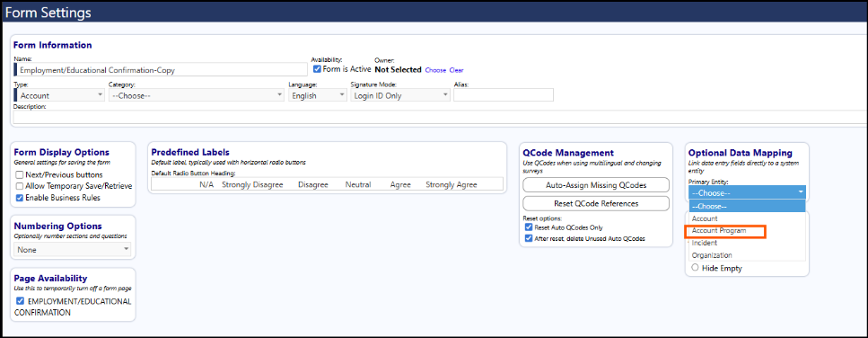
Task: Click the Disagree label cell
Action: [312, 184]
